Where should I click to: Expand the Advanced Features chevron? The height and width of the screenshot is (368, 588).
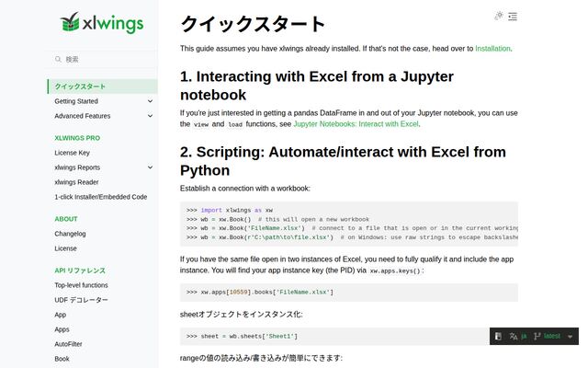150,116
